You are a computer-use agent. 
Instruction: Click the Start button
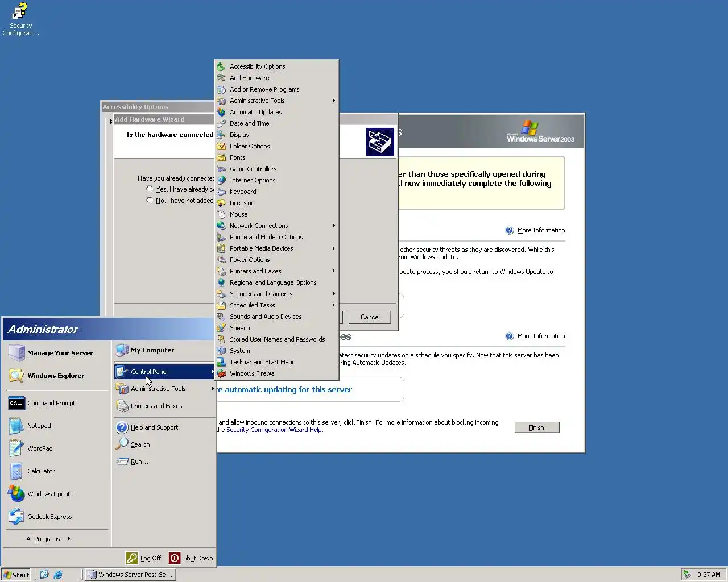point(16,575)
